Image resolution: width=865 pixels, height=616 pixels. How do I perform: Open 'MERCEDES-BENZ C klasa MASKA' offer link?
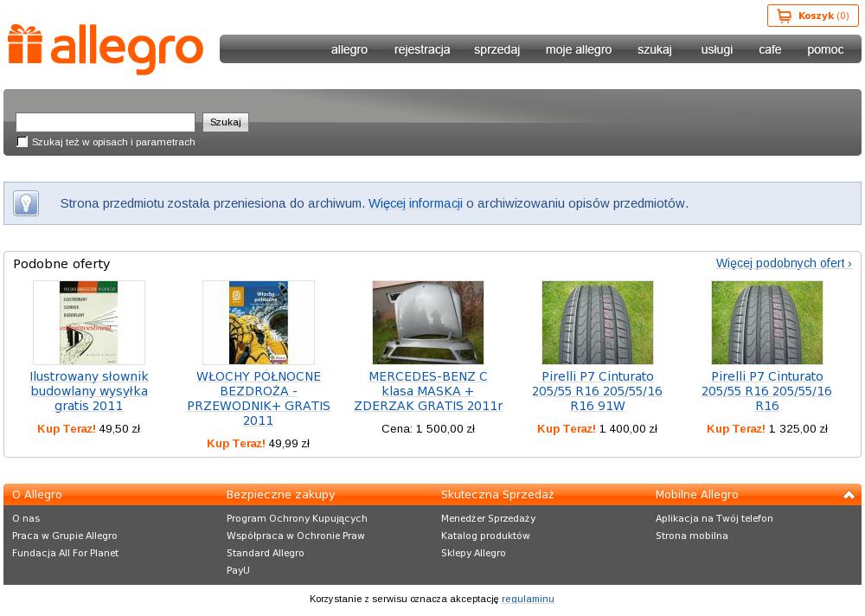click(428, 391)
